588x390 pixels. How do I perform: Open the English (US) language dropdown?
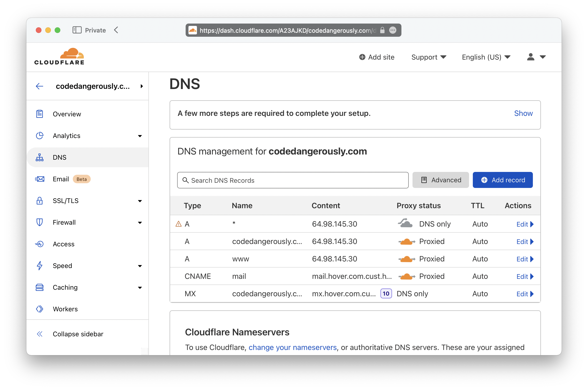click(x=486, y=57)
